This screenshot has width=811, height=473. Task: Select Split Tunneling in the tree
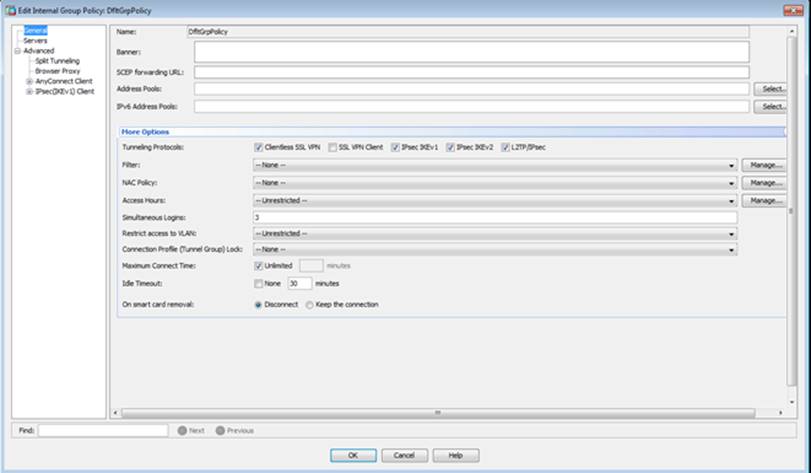57,61
